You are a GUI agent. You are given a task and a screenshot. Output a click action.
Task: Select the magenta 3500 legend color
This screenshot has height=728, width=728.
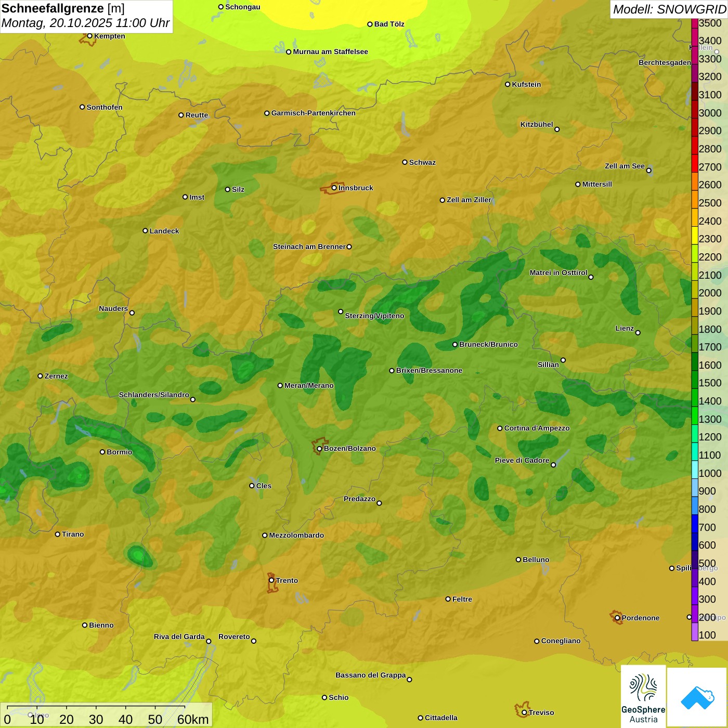coord(695,23)
